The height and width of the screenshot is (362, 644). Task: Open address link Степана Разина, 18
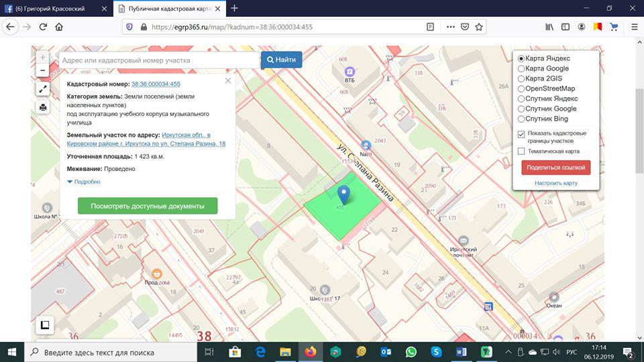click(x=146, y=139)
